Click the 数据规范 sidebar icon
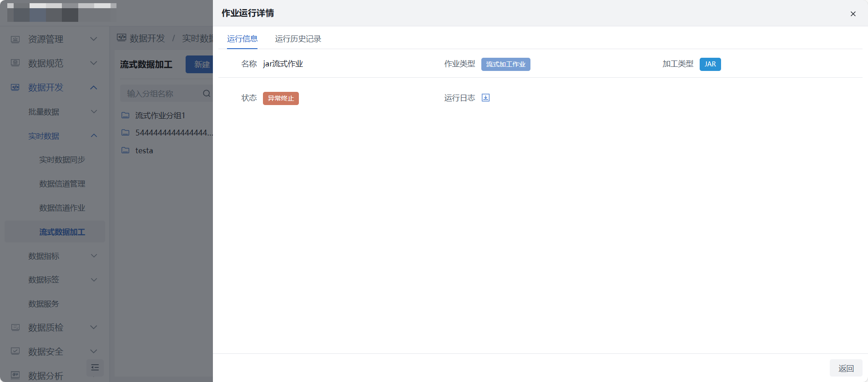 pos(15,63)
